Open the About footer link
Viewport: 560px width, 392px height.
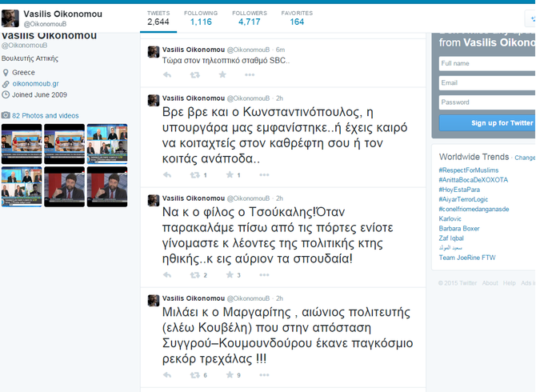tap(490, 283)
